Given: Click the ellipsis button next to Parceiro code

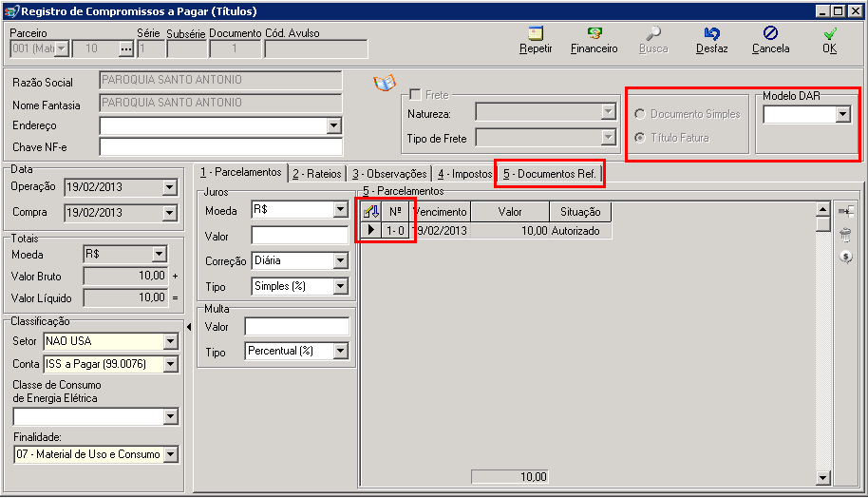Looking at the screenshot, I should pyautogui.click(x=126, y=49).
